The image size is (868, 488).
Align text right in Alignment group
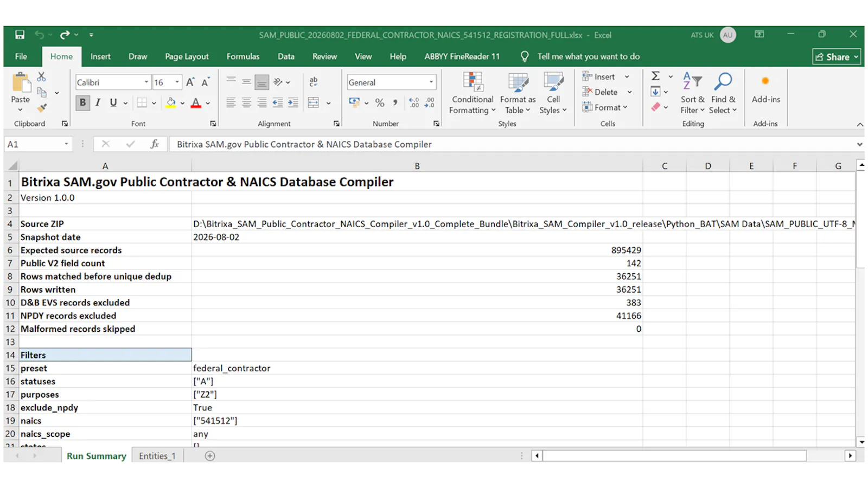[262, 102]
